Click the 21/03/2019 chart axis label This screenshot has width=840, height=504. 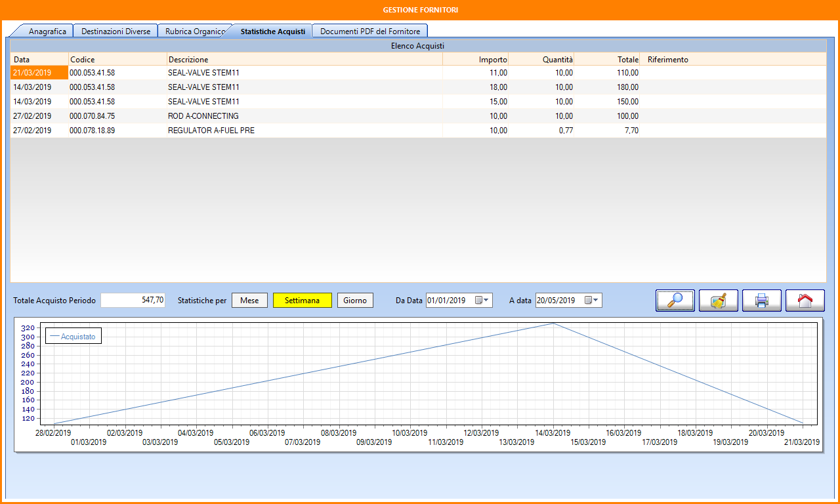click(x=802, y=442)
